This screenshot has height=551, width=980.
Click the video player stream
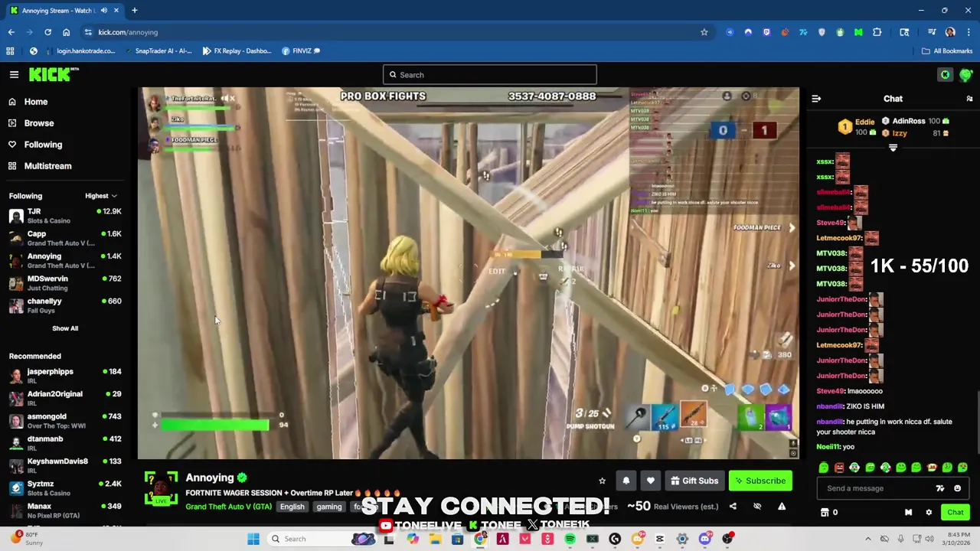point(469,272)
